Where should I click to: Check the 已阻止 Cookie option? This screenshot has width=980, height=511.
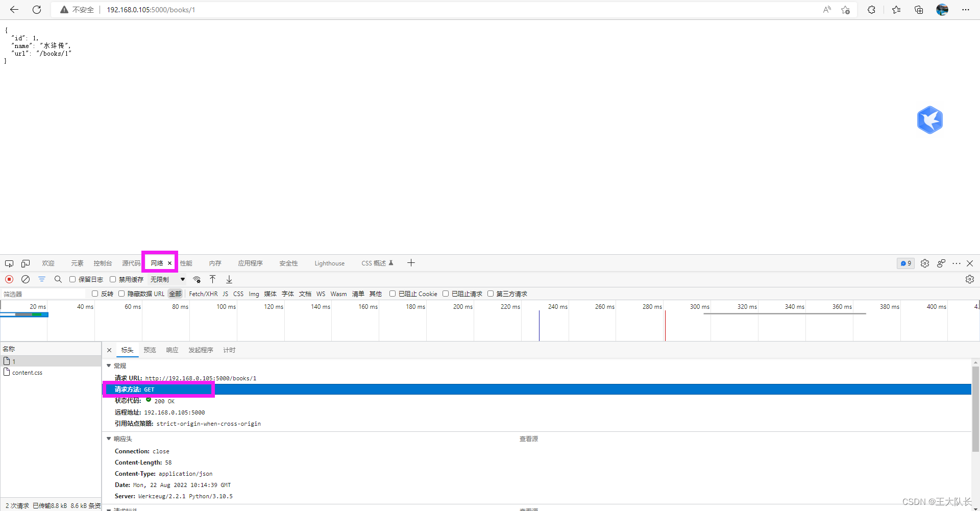393,294
